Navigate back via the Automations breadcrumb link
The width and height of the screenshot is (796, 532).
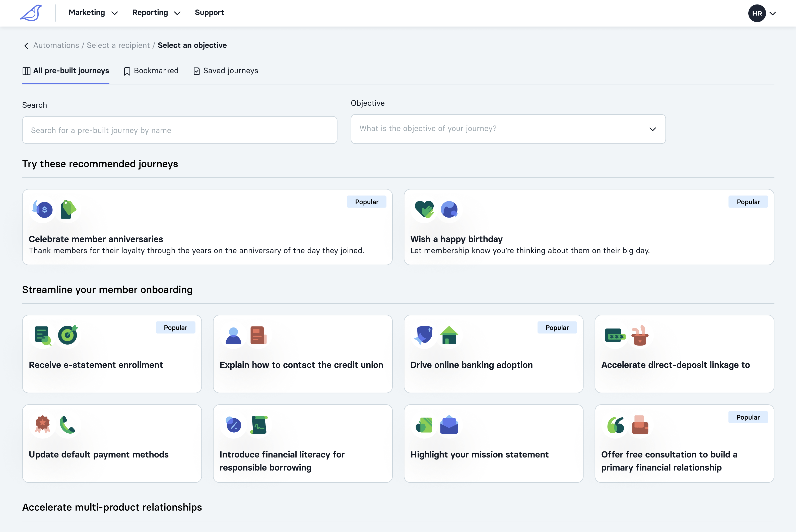[x=56, y=45]
